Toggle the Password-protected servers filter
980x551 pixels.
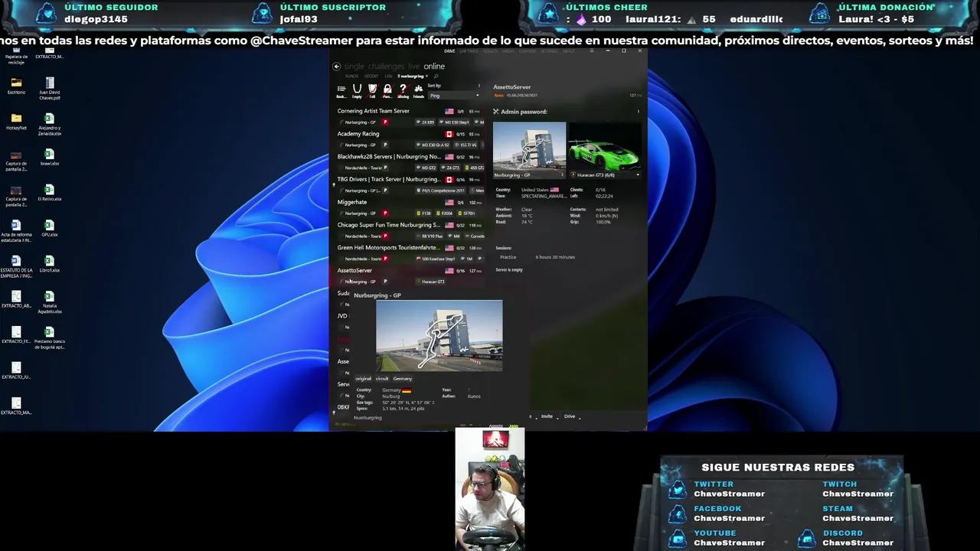coord(387,91)
